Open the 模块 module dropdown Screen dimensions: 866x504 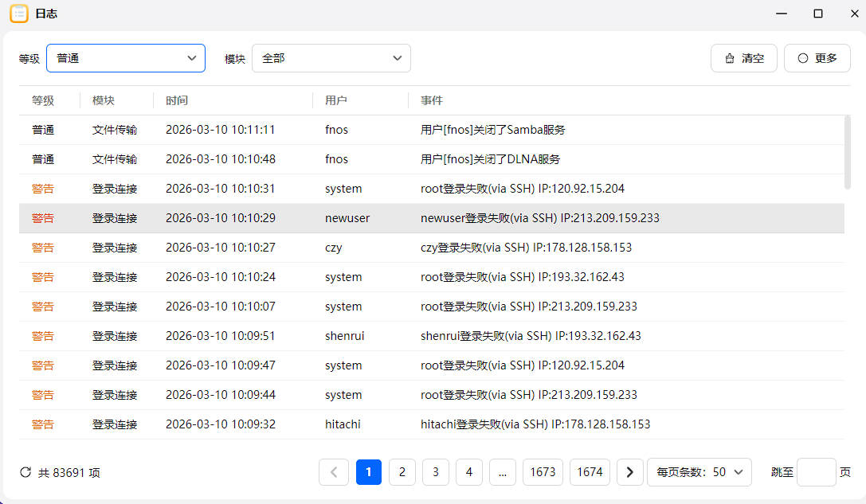pyautogui.click(x=331, y=58)
